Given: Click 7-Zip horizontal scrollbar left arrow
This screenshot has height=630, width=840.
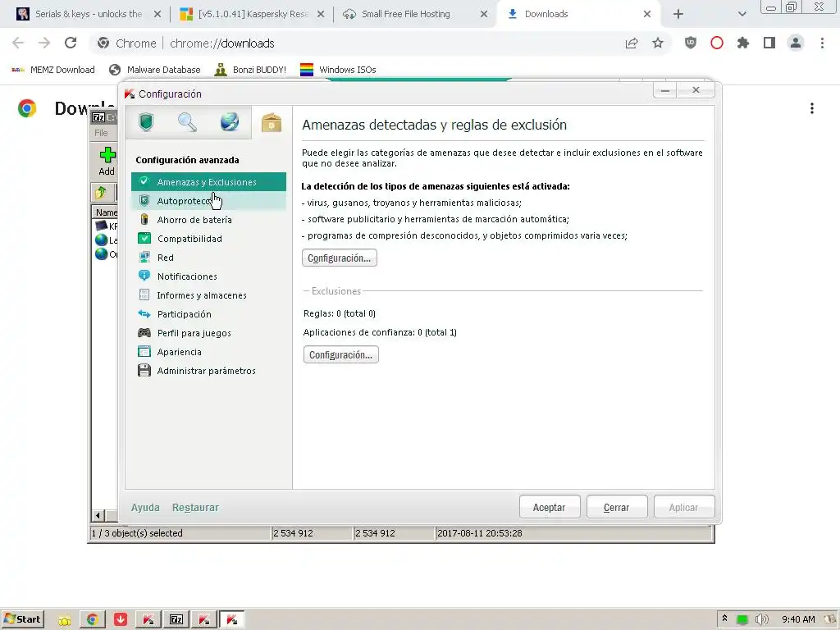Looking at the screenshot, I should 98,516.
